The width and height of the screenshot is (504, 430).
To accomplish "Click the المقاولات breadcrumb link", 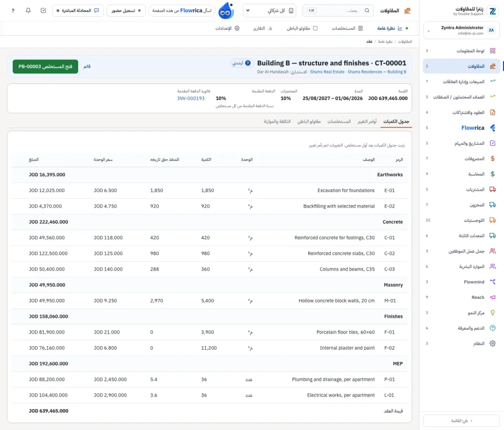I will coord(405,42).
